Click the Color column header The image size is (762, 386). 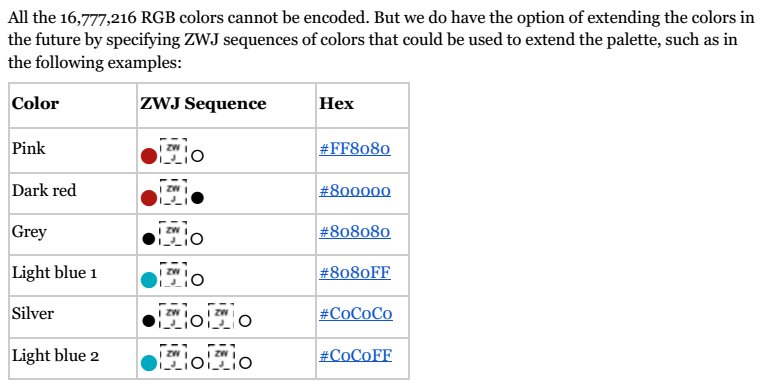pos(35,104)
